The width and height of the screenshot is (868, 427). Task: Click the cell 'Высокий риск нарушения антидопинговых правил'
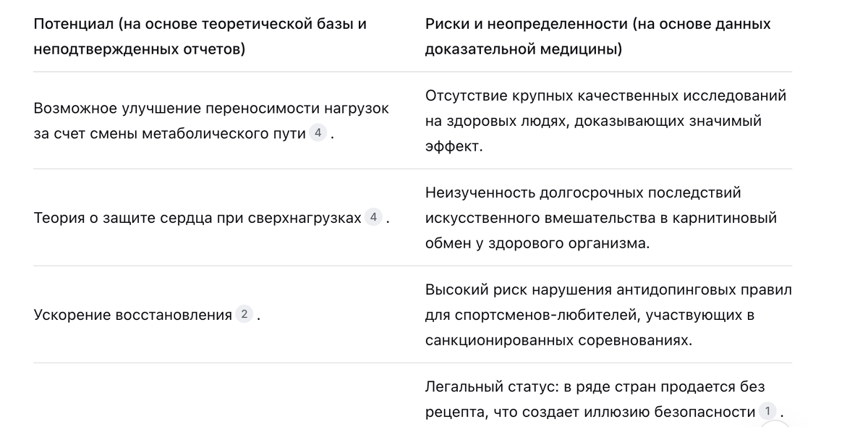608,315
